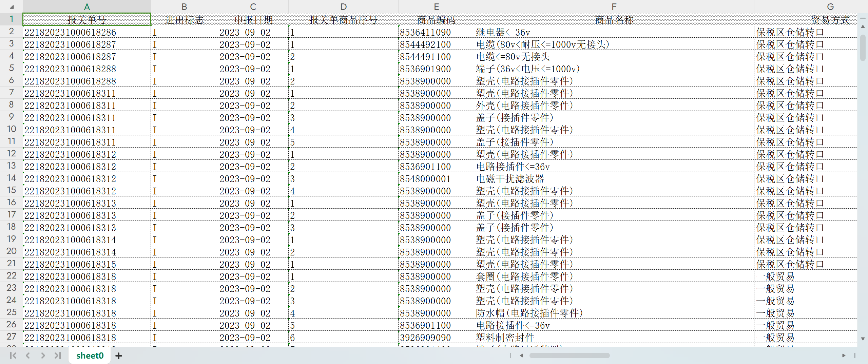Select import flag I in row 10
868x364 pixels.
tap(184, 130)
